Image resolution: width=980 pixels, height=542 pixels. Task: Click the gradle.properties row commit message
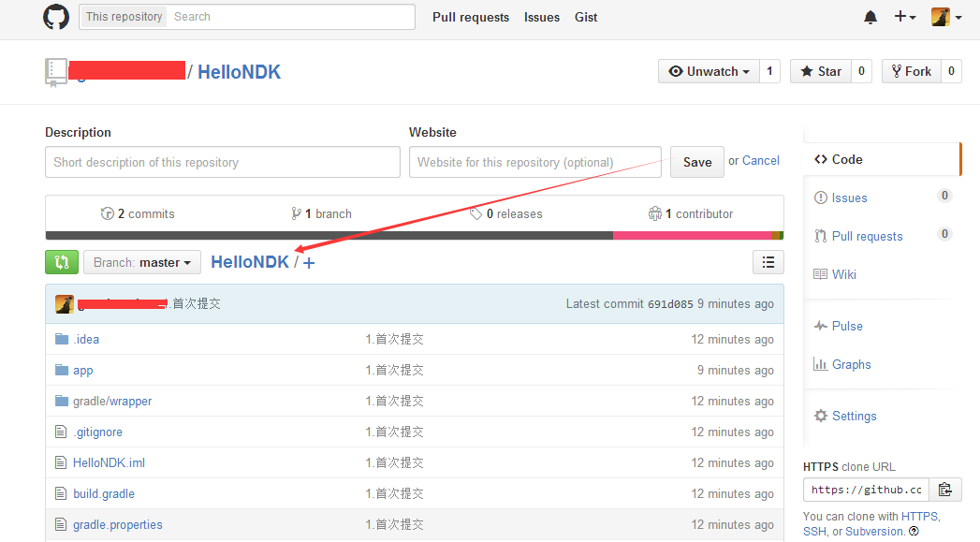tap(394, 524)
